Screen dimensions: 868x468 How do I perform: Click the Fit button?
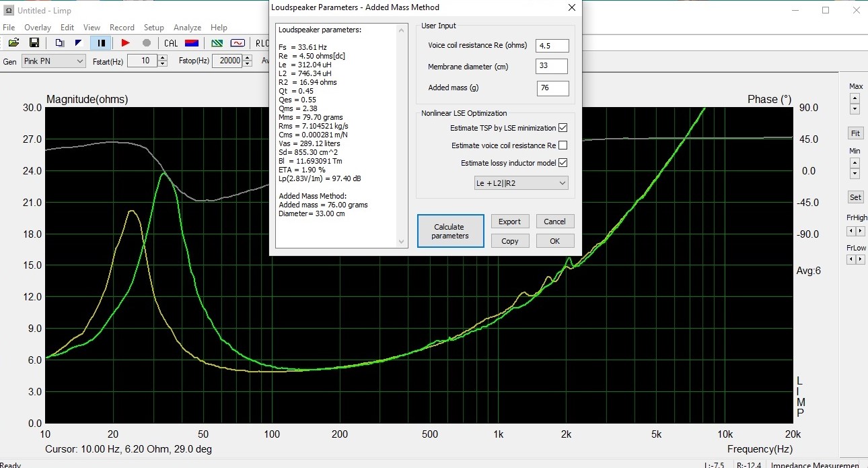tap(855, 133)
